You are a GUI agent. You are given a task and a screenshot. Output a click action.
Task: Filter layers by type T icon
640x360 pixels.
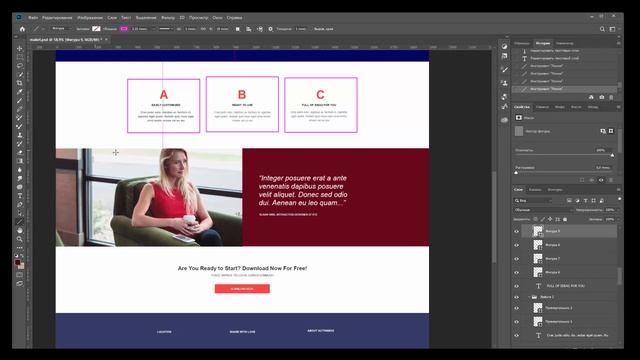(585, 200)
